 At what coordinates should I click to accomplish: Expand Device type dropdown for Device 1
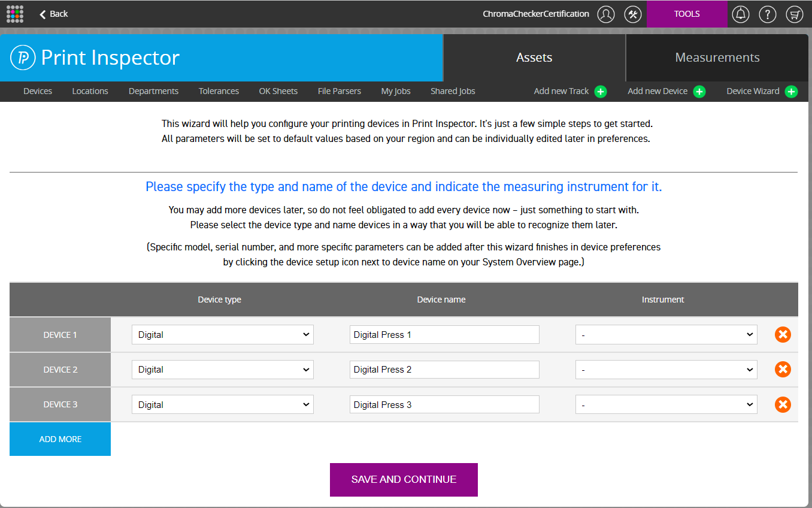(222, 335)
